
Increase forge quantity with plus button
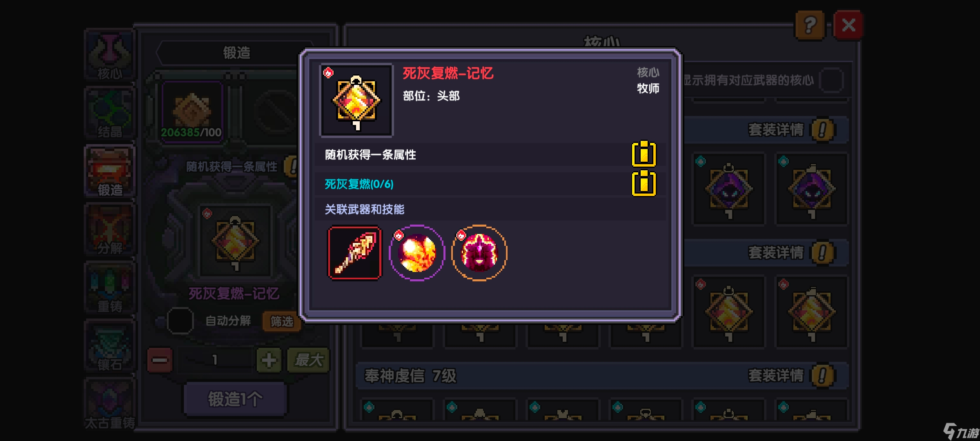[269, 360]
